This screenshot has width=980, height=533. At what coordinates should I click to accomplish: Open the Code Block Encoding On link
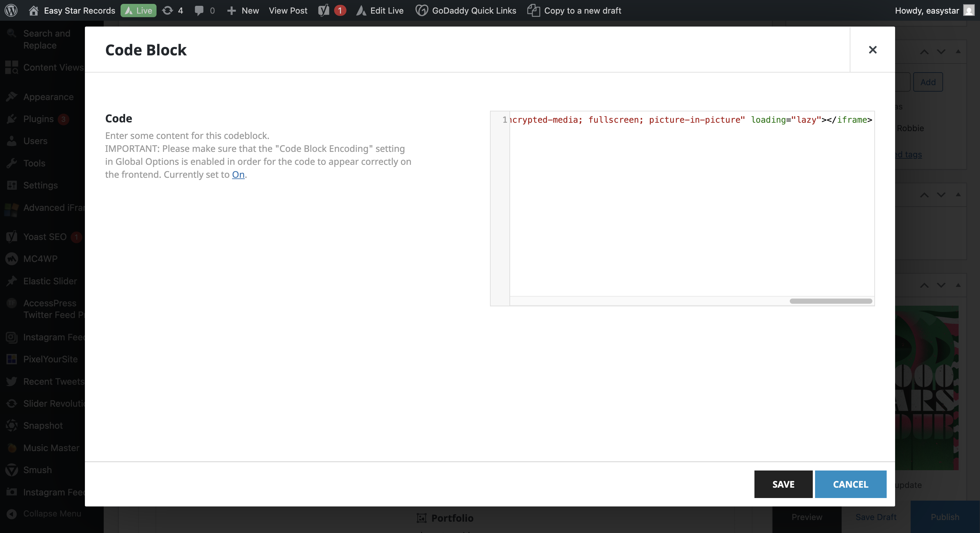pyautogui.click(x=238, y=175)
